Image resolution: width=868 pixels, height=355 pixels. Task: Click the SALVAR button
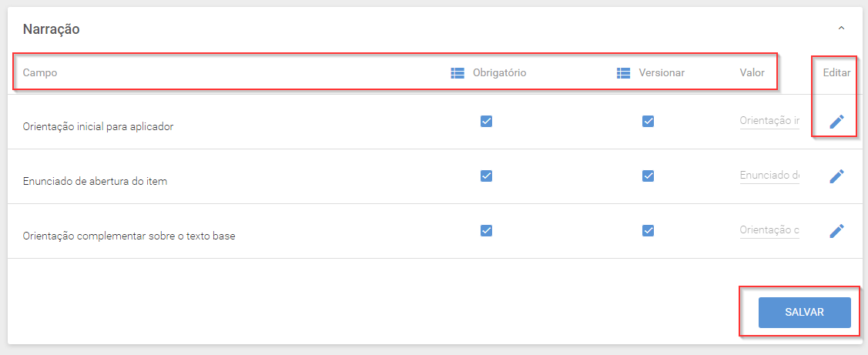pos(804,313)
